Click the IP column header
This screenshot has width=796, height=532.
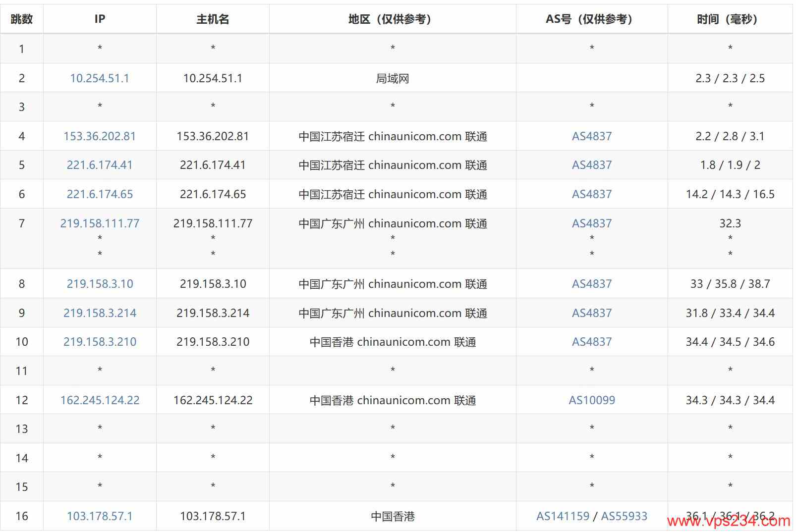tap(100, 19)
